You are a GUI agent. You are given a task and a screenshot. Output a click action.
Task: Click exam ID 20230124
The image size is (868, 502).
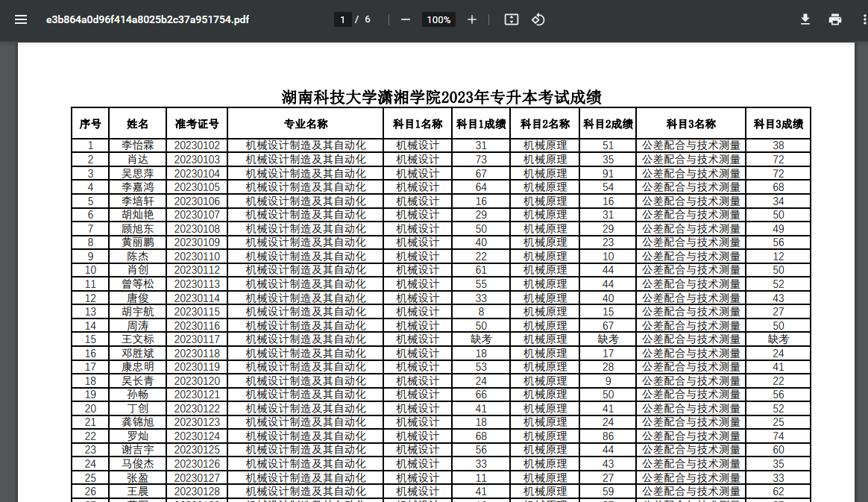tap(197, 436)
